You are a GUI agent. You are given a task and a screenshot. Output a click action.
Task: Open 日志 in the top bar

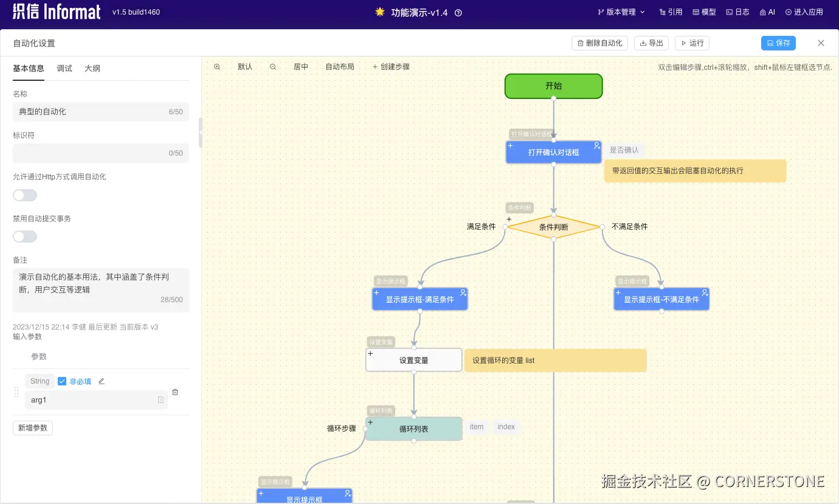[737, 12]
